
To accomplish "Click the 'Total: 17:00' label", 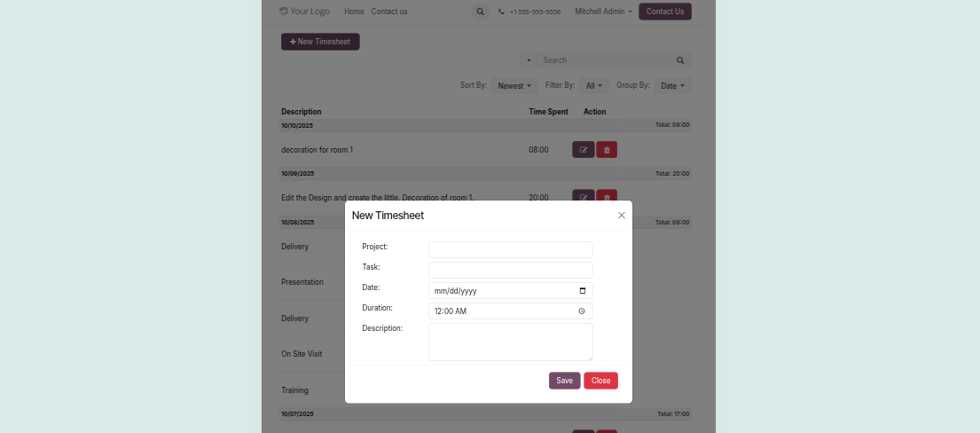I will [x=673, y=414].
